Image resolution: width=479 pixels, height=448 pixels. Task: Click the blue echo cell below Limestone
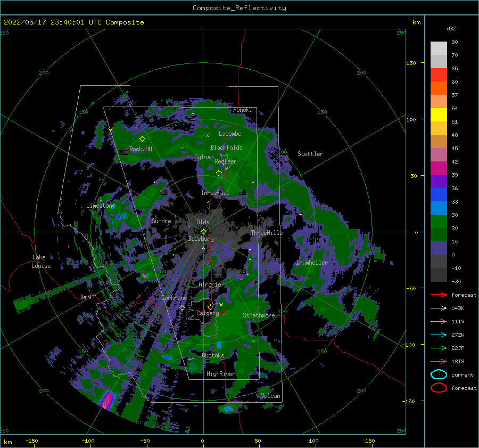click(x=121, y=216)
